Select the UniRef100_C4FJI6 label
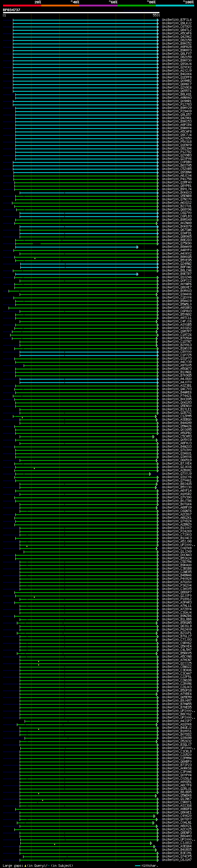 click(x=177, y=321)
